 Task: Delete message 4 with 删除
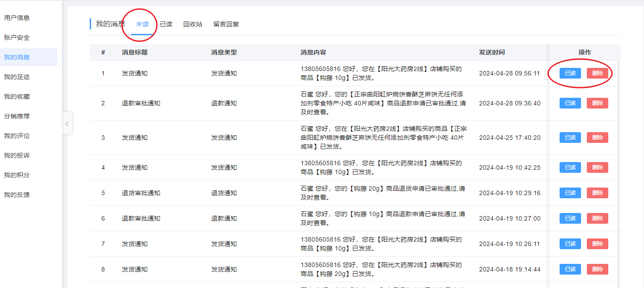598,167
